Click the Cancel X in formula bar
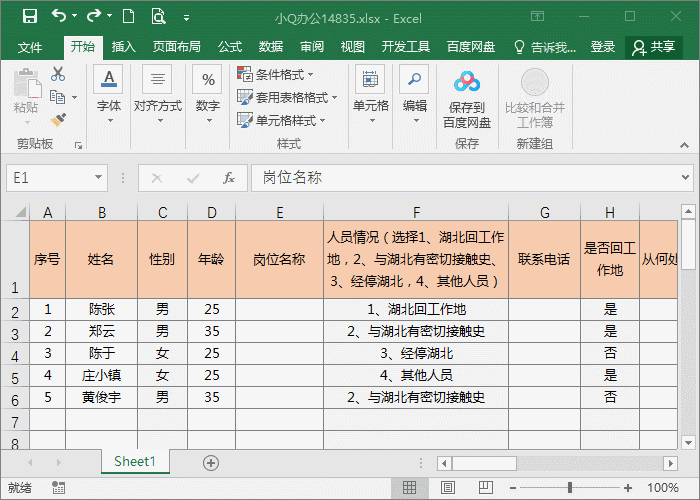Image resolution: width=700 pixels, height=500 pixels. click(157, 179)
